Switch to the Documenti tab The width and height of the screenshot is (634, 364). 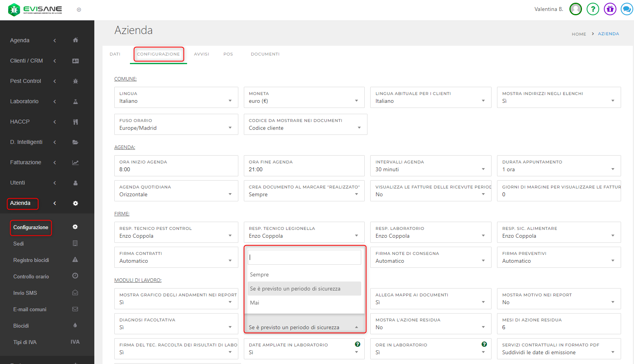point(265,54)
